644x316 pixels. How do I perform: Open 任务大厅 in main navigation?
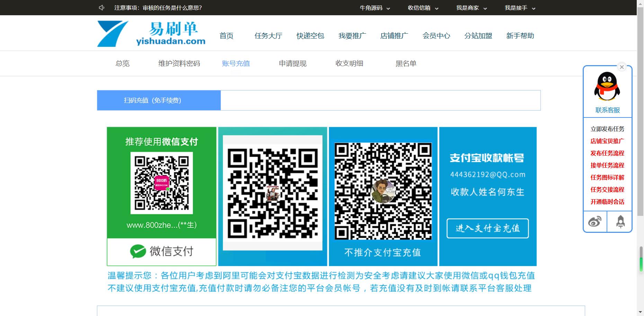pyautogui.click(x=268, y=36)
